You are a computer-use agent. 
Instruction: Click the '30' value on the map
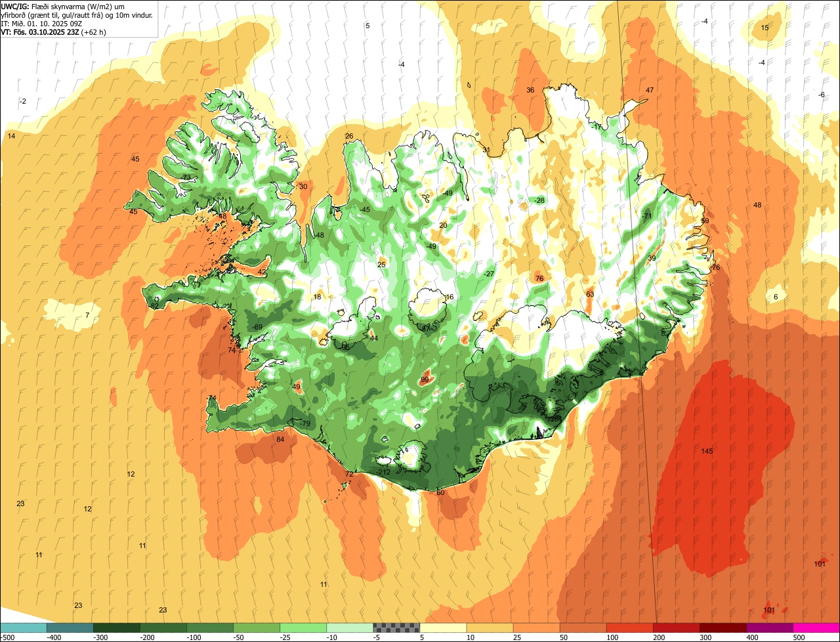click(x=303, y=186)
